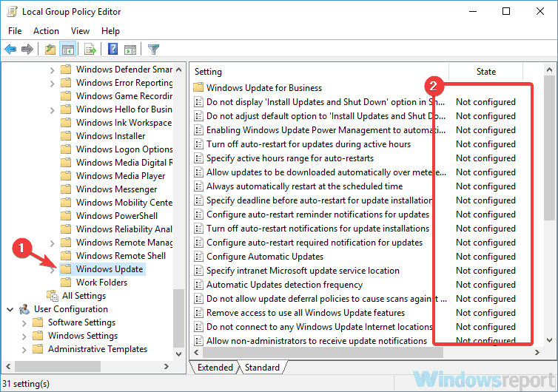Click the settings list horizontal scroll right arrow
558x392 pixels.
click(537, 353)
